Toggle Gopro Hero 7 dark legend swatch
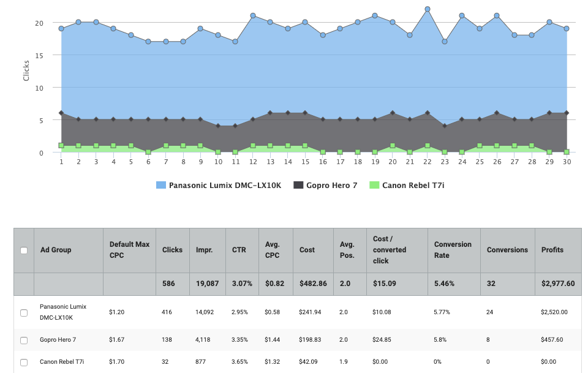This screenshot has width=588, height=373. coord(298,185)
